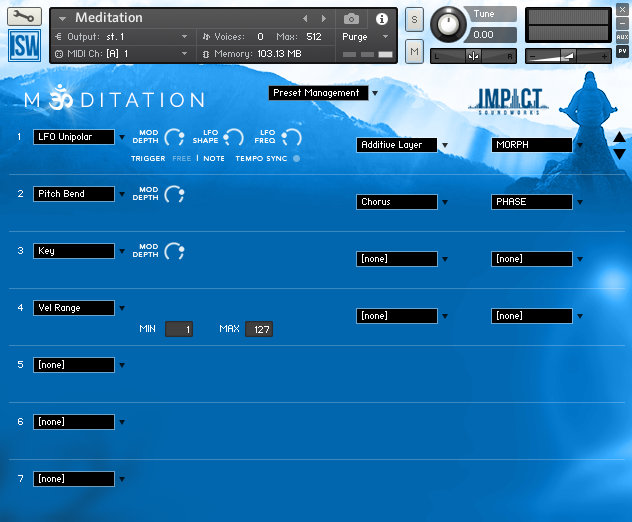The width and height of the screenshot is (632, 522).
Task: Click the MIDI channel icon
Action: 59,54
